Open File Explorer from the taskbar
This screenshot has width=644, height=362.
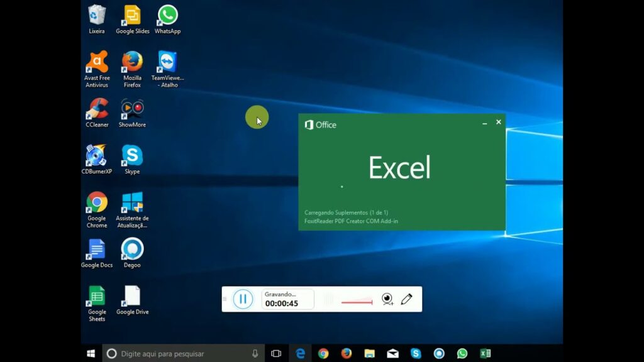[x=370, y=353]
